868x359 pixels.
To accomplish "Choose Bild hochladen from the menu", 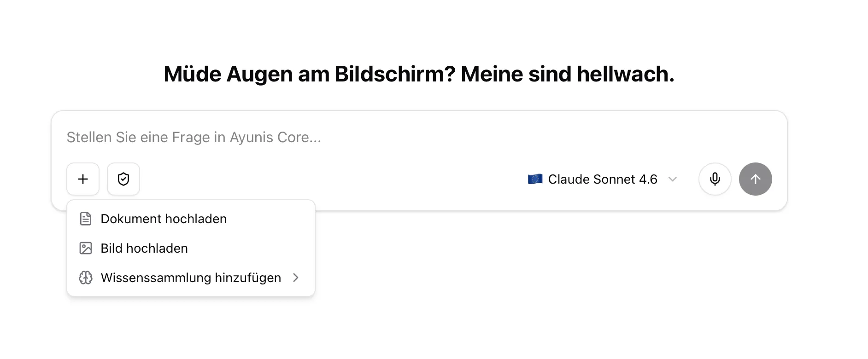I will pos(144,248).
